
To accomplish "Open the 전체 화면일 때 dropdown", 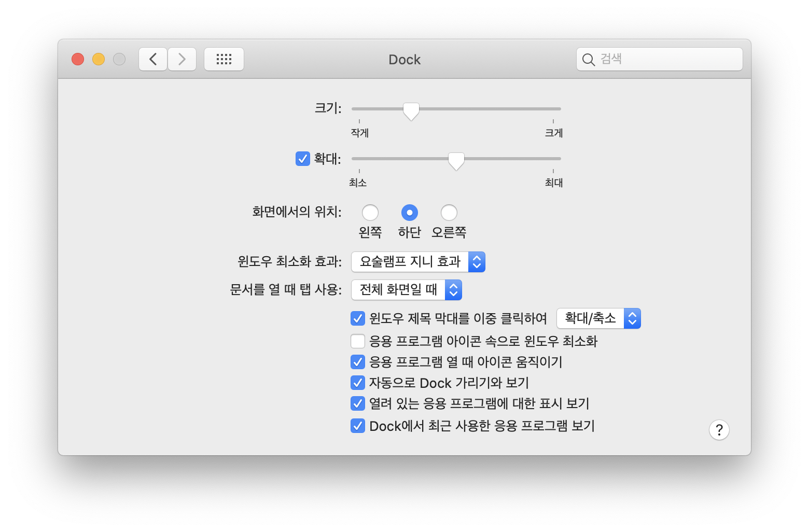I will click(x=407, y=290).
